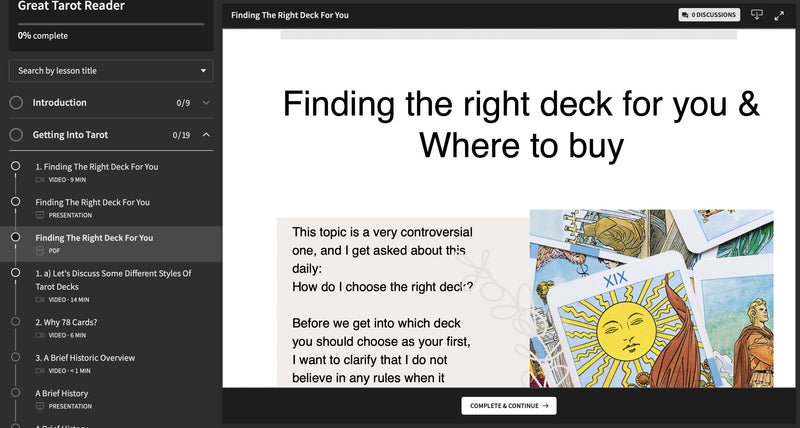The width and height of the screenshot is (800, 428).
Task: Click Complete & Continue button
Action: click(x=509, y=406)
